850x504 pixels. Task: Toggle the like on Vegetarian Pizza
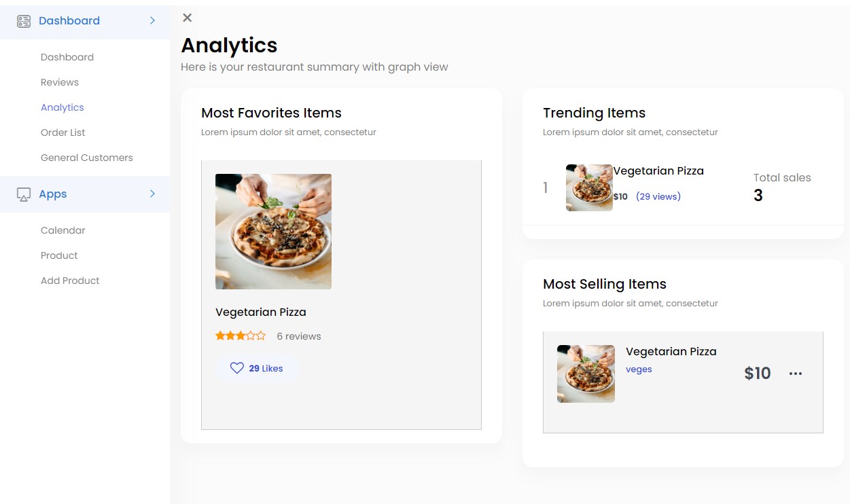coord(258,367)
